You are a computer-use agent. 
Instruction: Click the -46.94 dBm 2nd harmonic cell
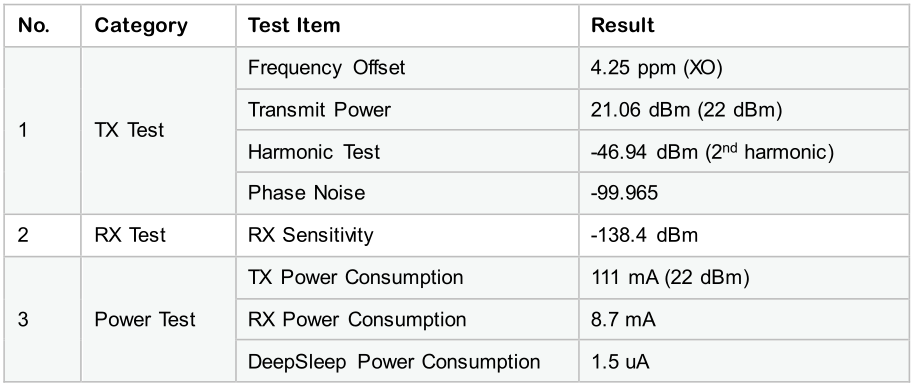click(743, 151)
